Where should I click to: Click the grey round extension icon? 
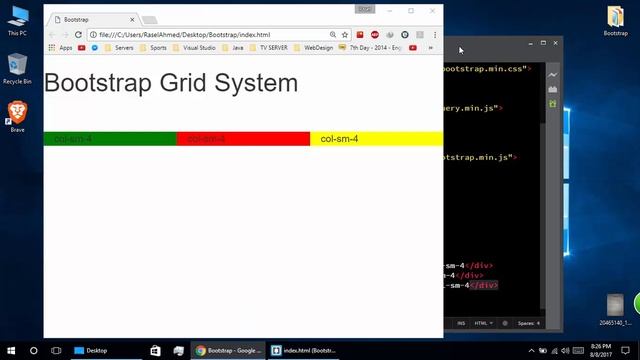390,35
